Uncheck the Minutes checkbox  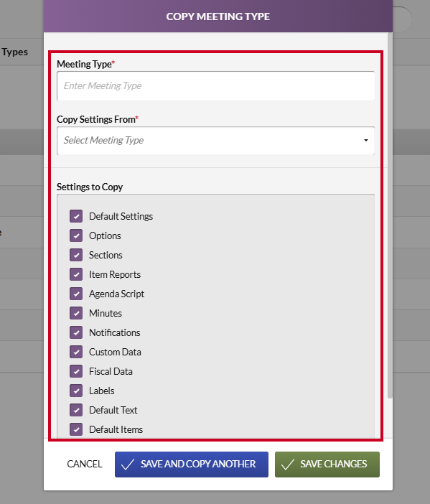pos(76,313)
